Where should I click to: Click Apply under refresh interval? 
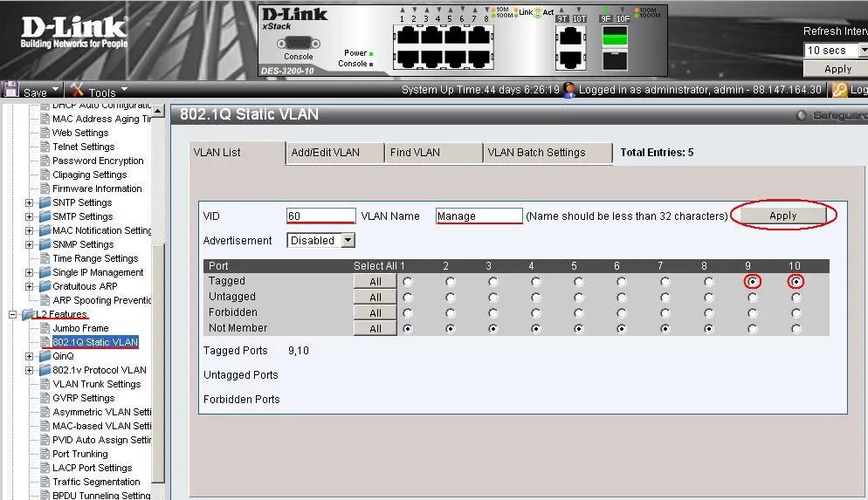(x=837, y=69)
